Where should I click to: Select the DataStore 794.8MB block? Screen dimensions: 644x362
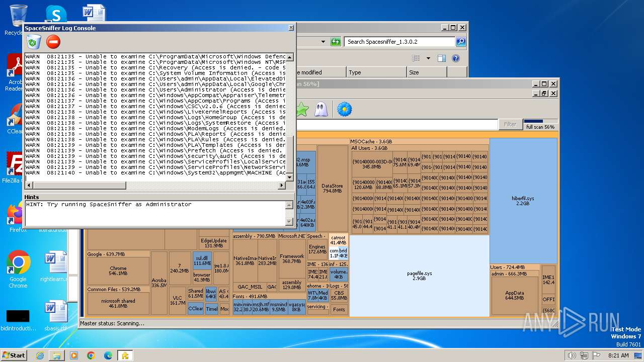[332, 189]
